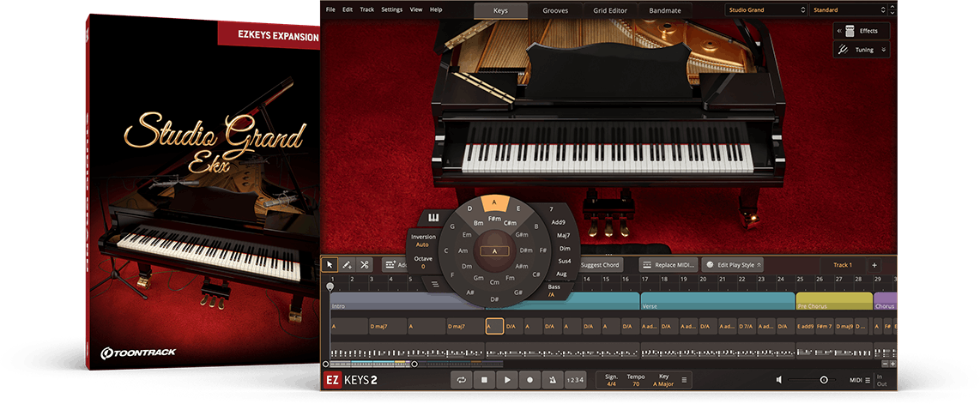Start playback with the Play button
The image size is (980, 404).
click(x=507, y=380)
